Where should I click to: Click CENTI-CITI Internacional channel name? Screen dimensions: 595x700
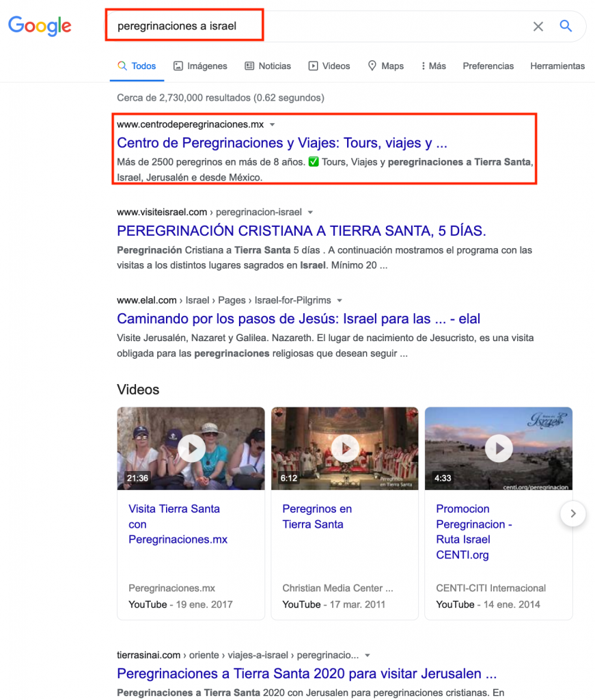coord(490,588)
